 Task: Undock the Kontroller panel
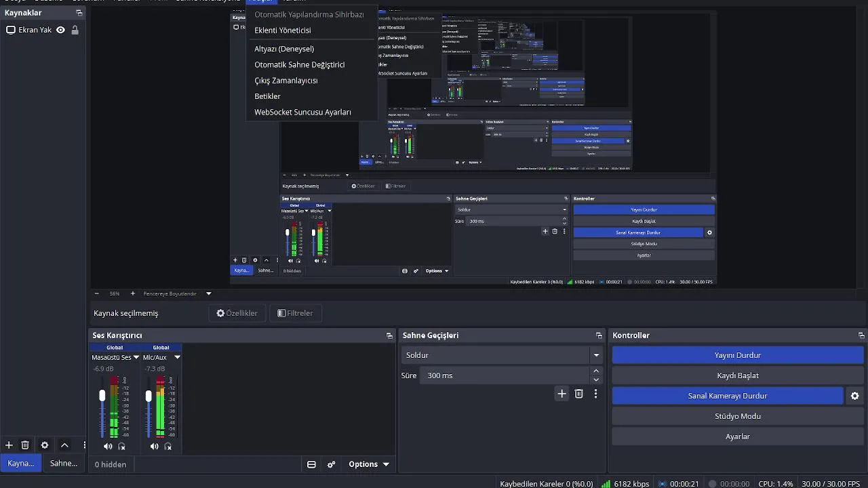[861, 335]
